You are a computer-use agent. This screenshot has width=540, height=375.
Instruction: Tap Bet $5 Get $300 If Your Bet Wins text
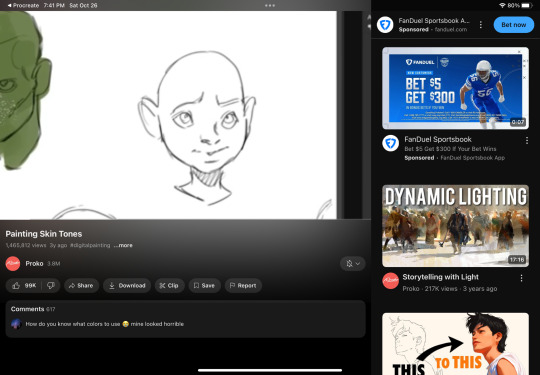pyautogui.click(x=450, y=149)
